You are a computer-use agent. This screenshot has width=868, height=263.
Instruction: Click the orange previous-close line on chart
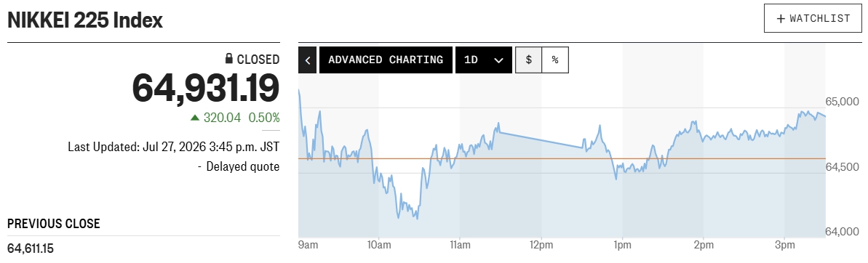click(561, 158)
